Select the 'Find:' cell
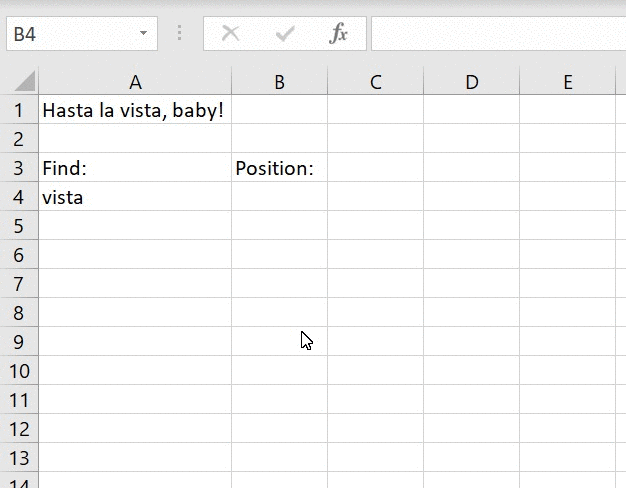This screenshot has height=488, width=626. click(x=135, y=168)
